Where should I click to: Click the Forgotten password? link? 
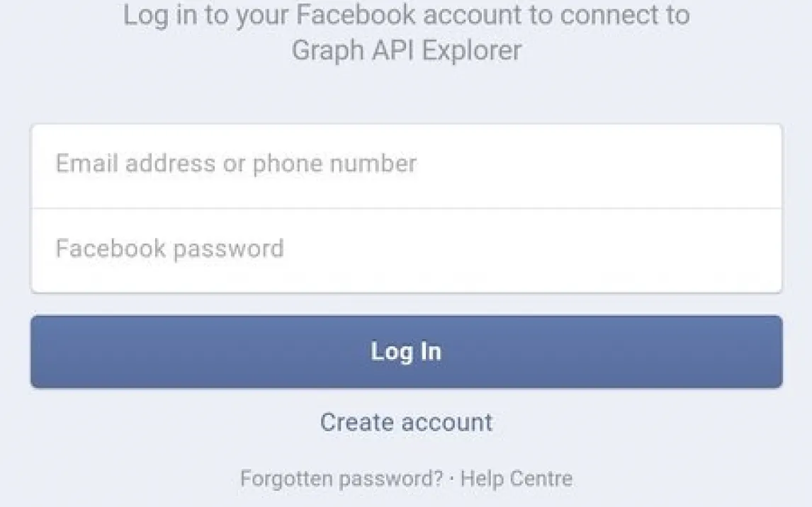[342, 479]
